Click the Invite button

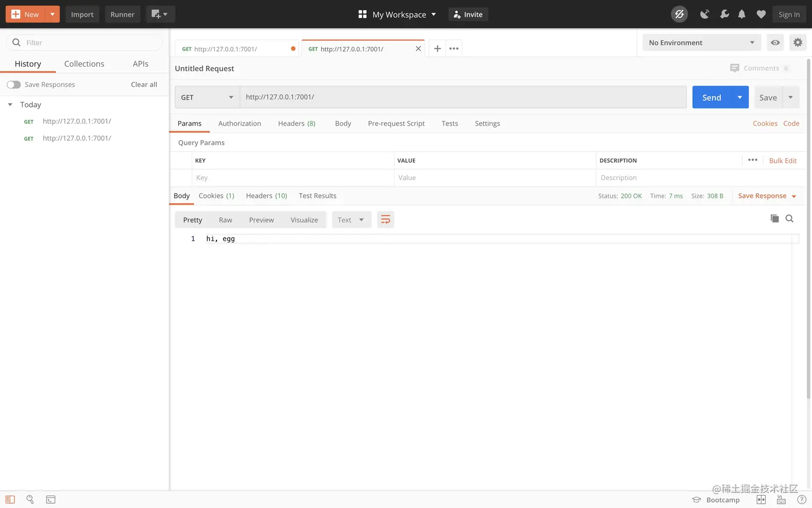coord(468,15)
